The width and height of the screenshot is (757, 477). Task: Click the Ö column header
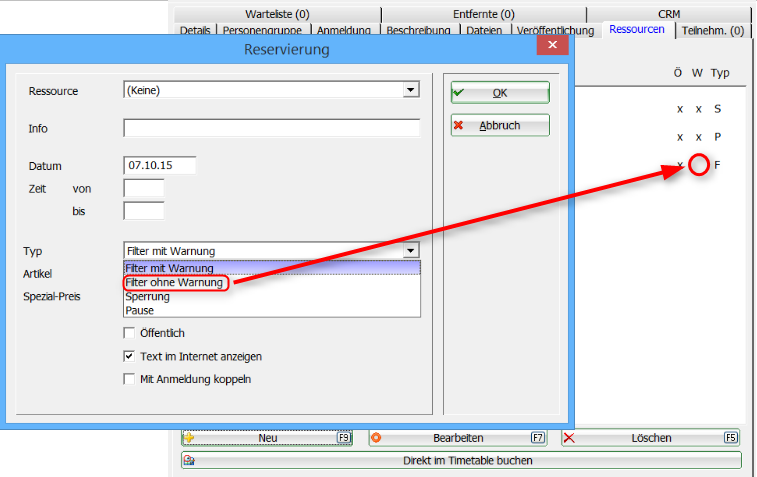click(678, 73)
